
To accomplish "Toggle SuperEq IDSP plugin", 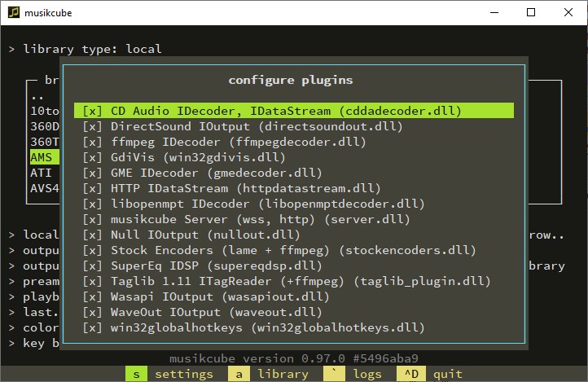I will [x=92, y=266].
